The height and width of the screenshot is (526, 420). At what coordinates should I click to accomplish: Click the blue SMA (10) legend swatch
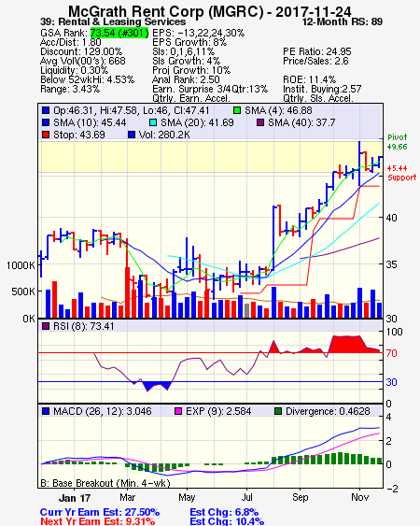coord(46,122)
